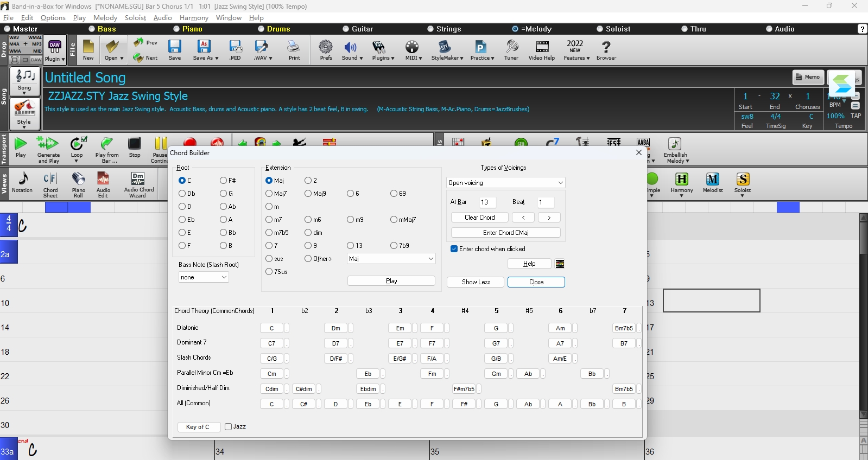Click the Clear Chord button
The height and width of the screenshot is (460, 868).
(480, 218)
